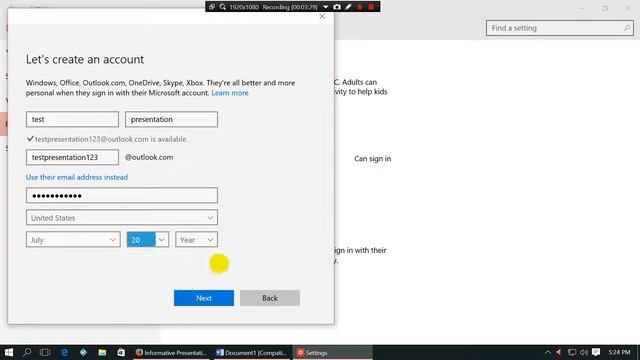This screenshot has width=640, height=360.
Task: Click the email username field testpresentation123
Action: [x=72, y=157]
